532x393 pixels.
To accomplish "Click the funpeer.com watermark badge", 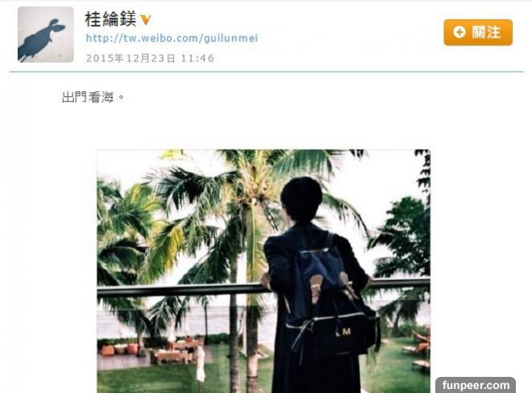I will click(x=476, y=385).
